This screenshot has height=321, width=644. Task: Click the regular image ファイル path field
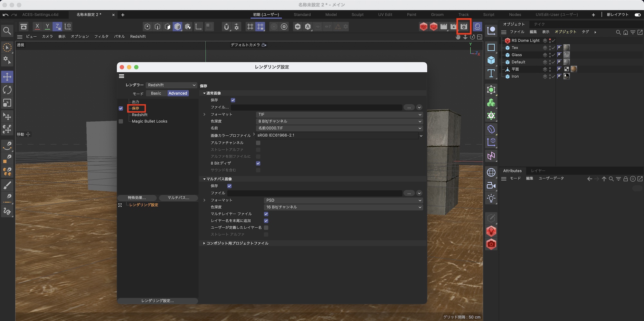tap(316, 107)
